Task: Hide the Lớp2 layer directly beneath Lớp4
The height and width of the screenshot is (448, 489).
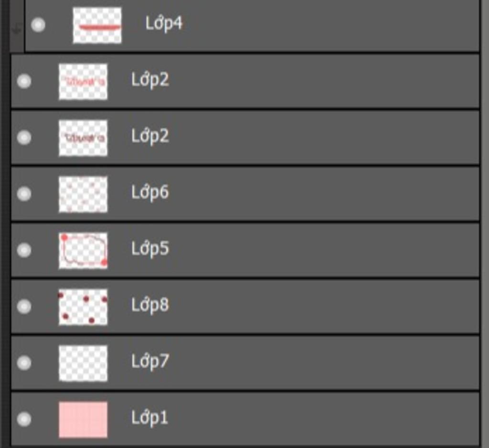Action: coord(24,81)
